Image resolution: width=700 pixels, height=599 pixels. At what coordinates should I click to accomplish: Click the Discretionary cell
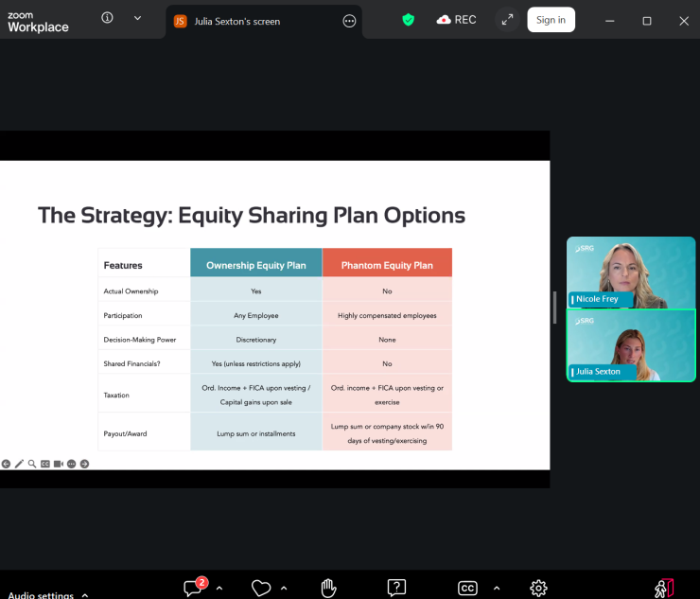click(x=255, y=340)
